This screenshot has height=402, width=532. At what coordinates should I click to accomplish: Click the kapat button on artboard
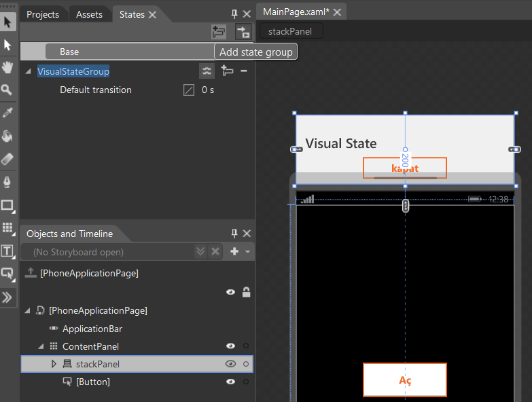[405, 168]
